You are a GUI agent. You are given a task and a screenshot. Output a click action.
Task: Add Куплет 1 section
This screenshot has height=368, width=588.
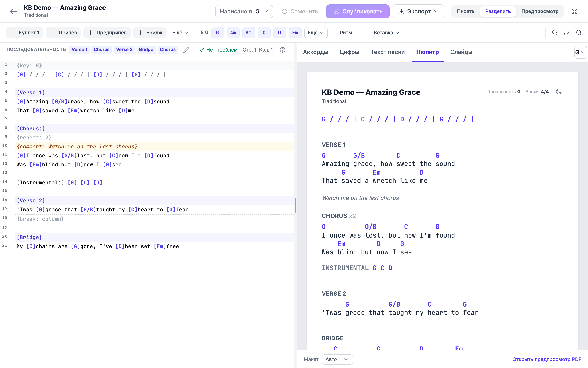click(x=24, y=33)
